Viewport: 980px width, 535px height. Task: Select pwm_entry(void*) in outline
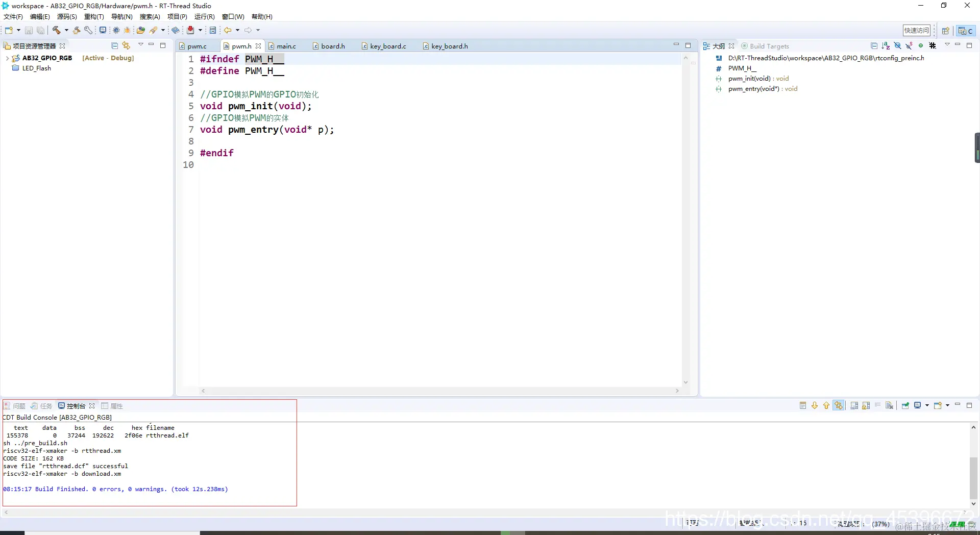coord(763,89)
